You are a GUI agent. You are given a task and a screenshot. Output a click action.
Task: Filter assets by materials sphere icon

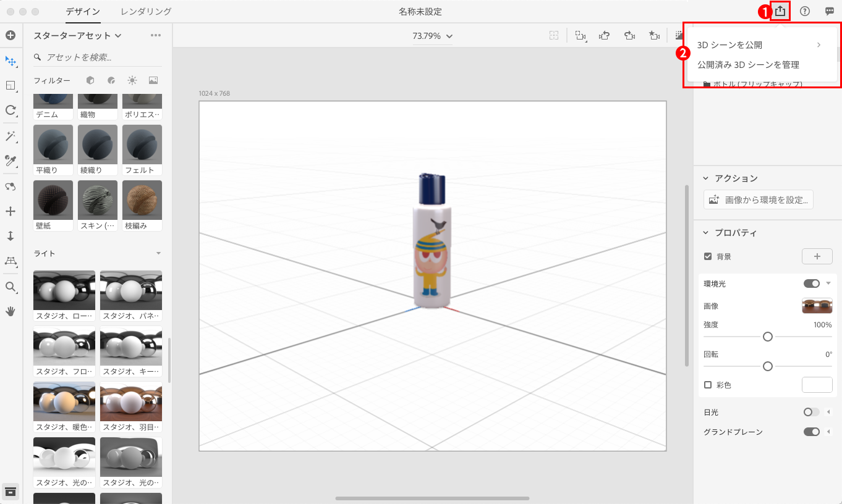coord(111,80)
